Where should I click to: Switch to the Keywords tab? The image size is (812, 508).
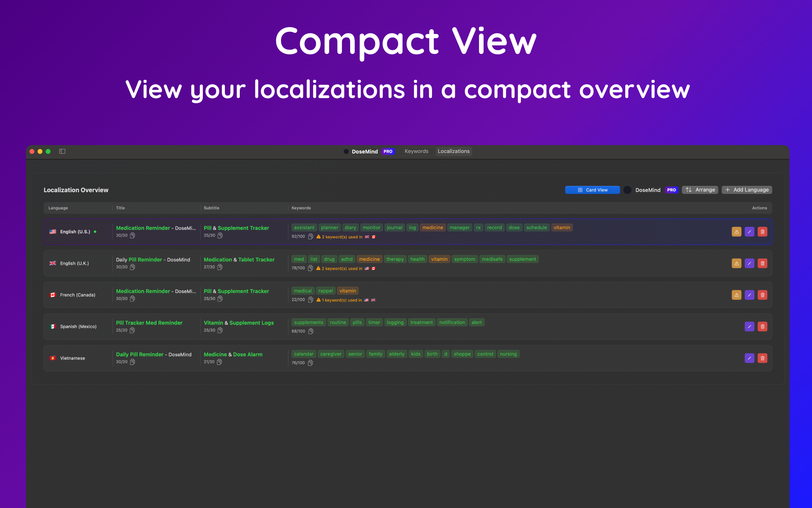416,151
